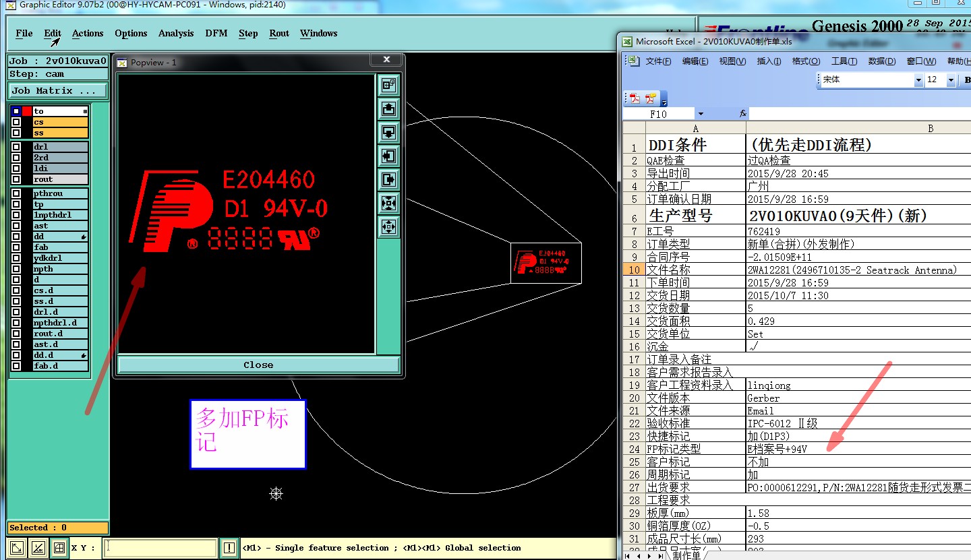Viewport: 971px width, 560px height.
Task: Open the Actions menu
Action: coord(88,33)
